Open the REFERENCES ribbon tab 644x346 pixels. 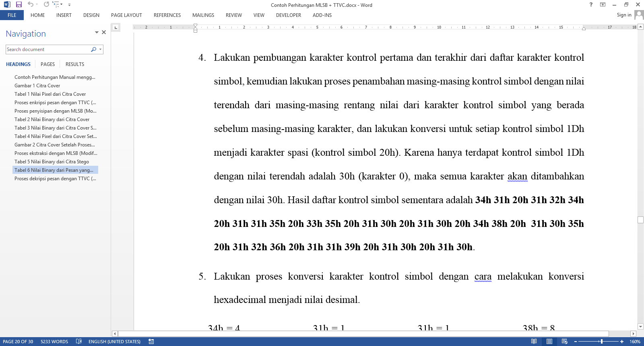(167, 15)
